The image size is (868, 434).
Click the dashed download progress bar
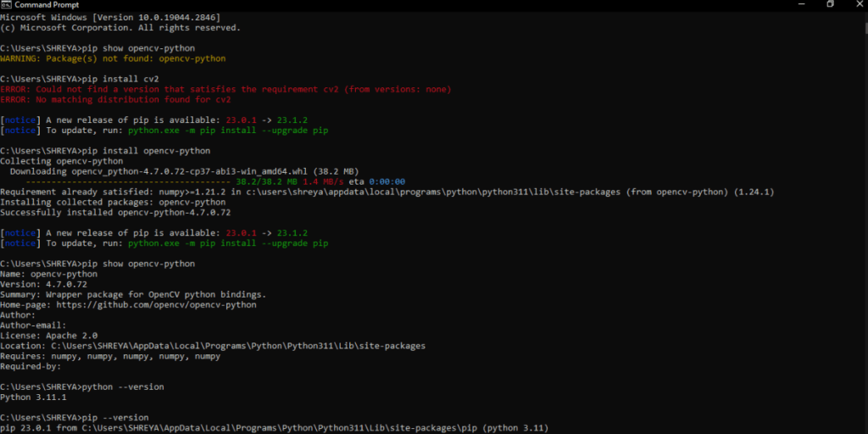point(128,181)
